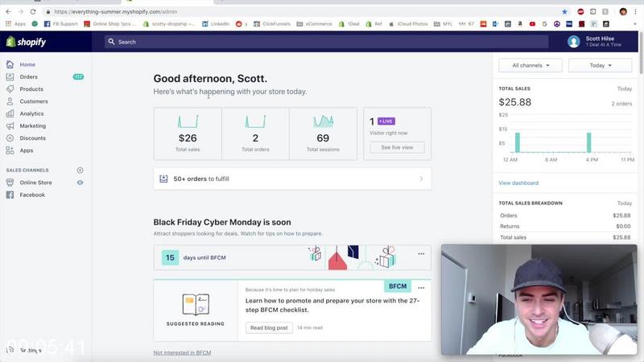Click the Orders count badge 117
The image size is (644, 362).
click(x=78, y=76)
